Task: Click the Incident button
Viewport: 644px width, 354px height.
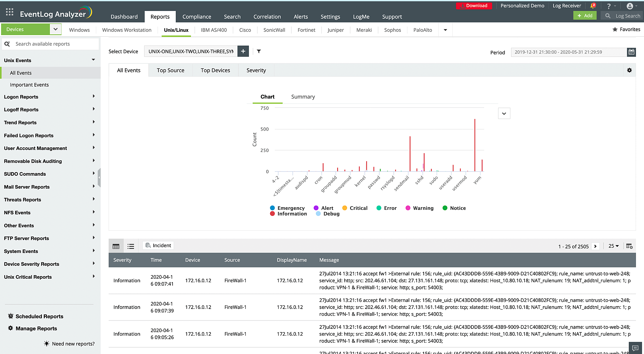Action: 158,246
